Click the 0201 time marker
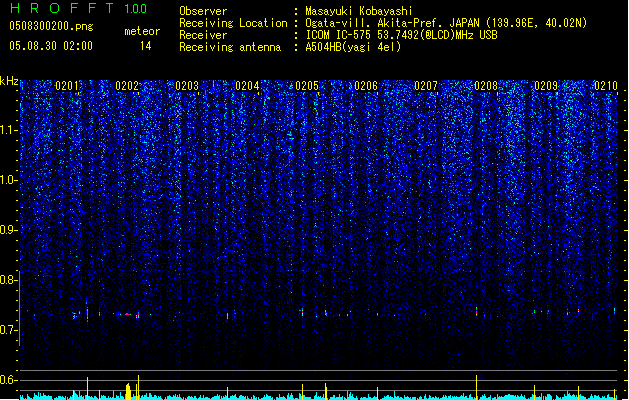Screen dimensions: 629x400 (x=67, y=86)
